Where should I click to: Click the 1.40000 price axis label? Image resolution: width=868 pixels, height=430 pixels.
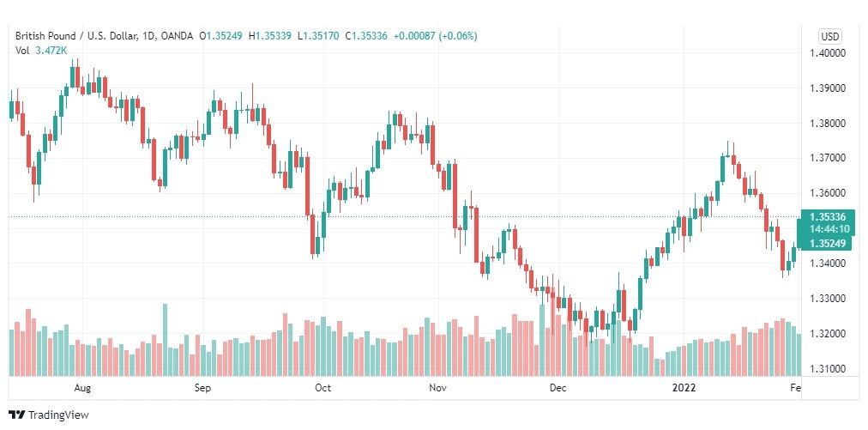[x=826, y=53]
